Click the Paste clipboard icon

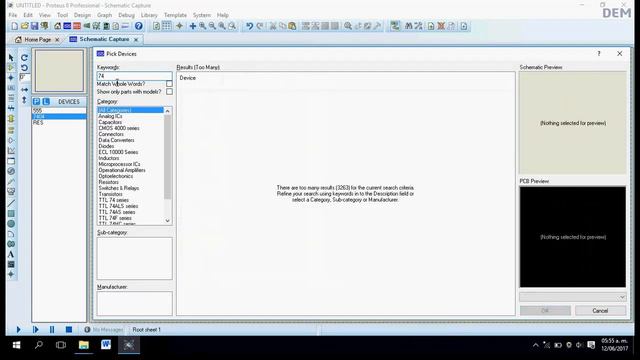pos(292,26)
